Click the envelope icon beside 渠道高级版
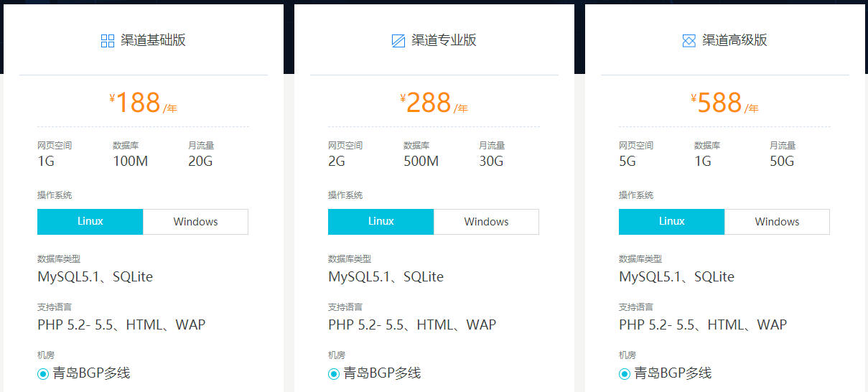Screen dimensions: 868x392 (689, 41)
